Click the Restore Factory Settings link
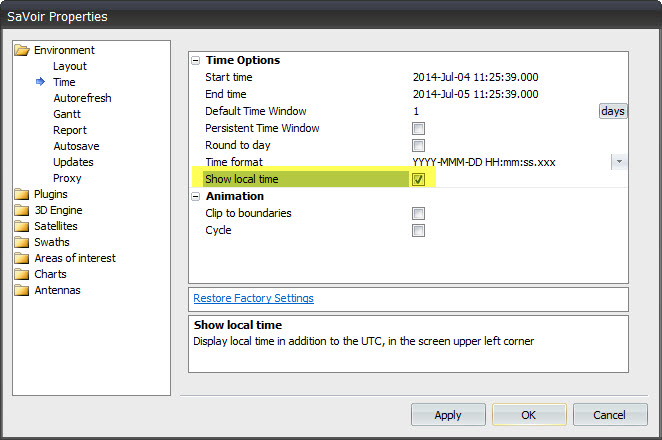Image resolution: width=662 pixels, height=440 pixels. coord(253,298)
